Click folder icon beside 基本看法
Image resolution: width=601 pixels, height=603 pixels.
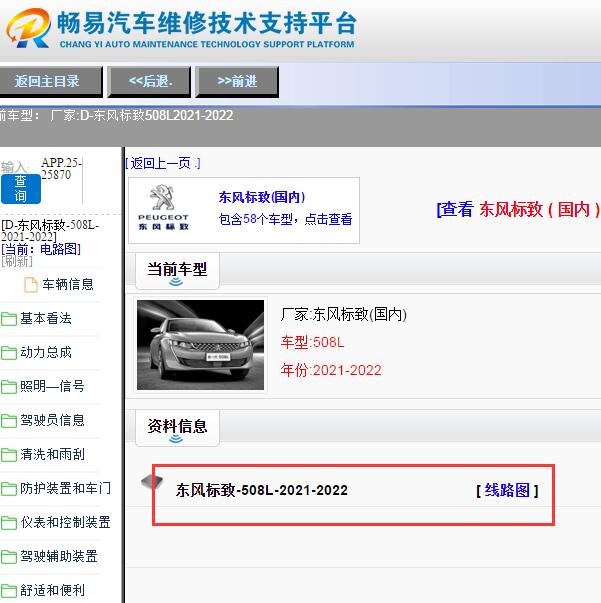pyautogui.click(x=8, y=319)
